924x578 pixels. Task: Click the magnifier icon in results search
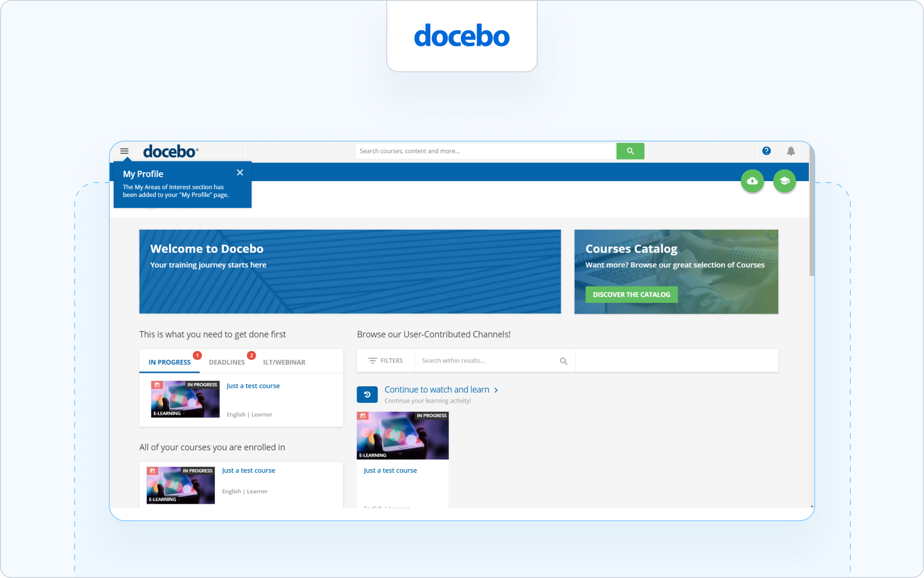click(x=564, y=361)
